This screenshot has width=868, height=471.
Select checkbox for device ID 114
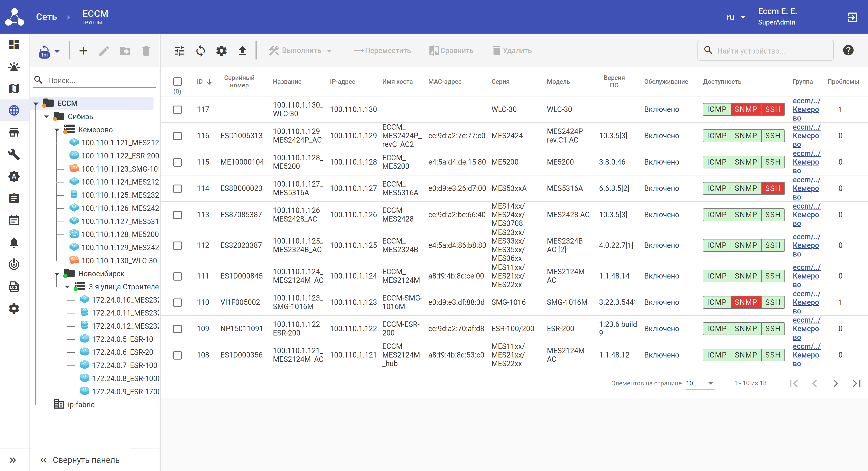[x=177, y=189]
